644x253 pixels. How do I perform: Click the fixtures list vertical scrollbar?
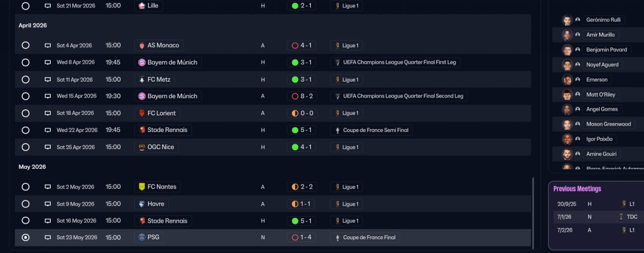click(532, 212)
